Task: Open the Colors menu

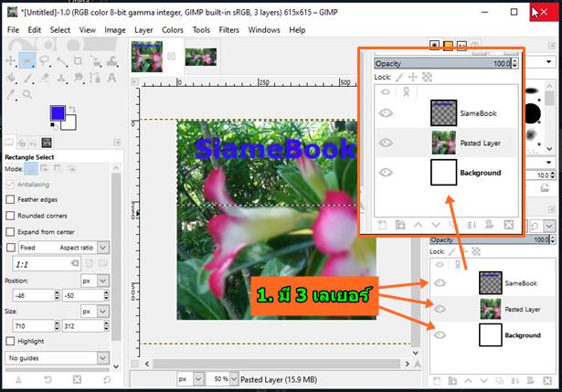Action: pyautogui.click(x=173, y=30)
